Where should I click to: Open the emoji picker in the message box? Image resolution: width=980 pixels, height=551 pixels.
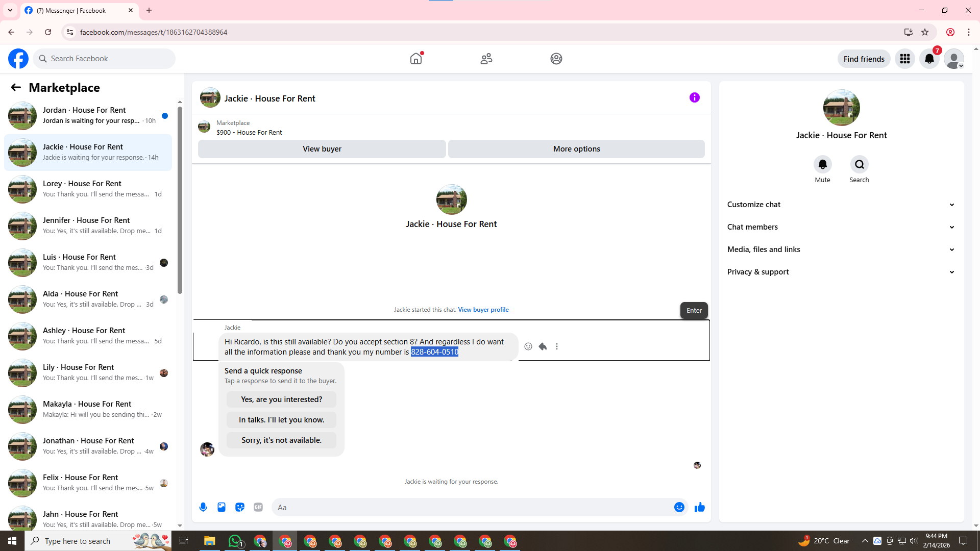679,507
